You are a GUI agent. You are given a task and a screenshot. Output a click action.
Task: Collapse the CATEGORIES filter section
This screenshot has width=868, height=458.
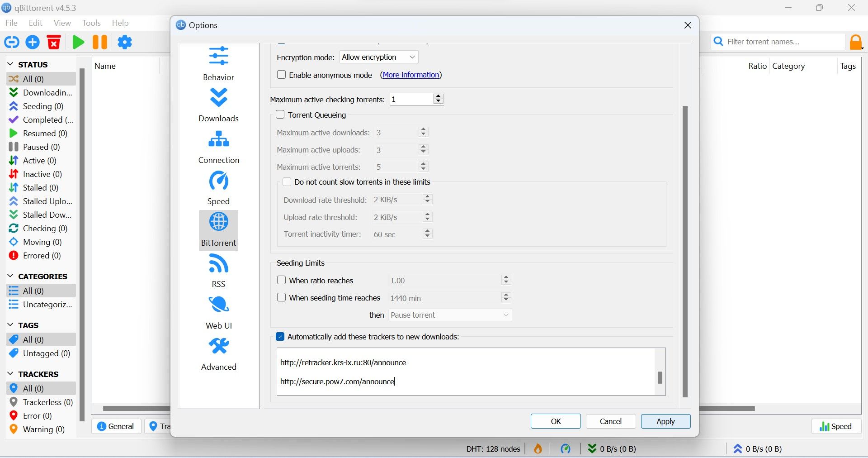(x=10, y=276)
